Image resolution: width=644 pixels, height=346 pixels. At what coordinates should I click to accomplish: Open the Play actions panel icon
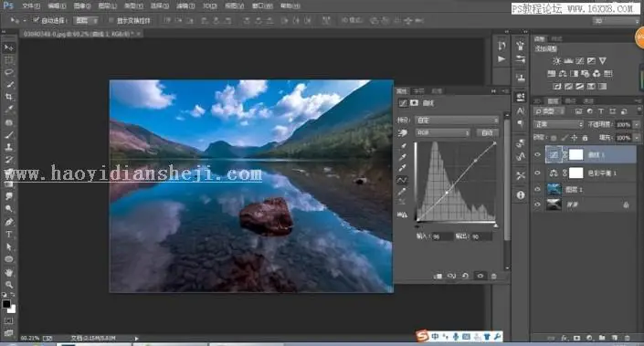pyautogui.click(x=501, y=59)
